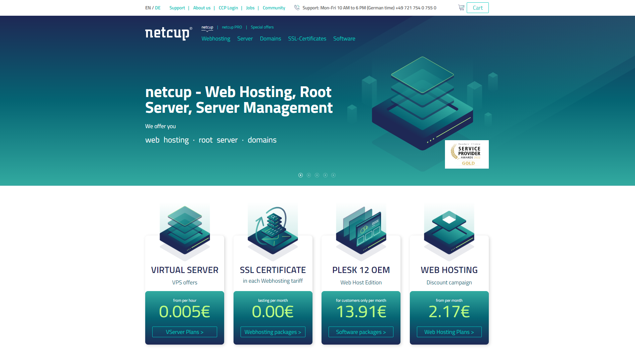The width and height of the screenshot is (635, 364).
Task: Click the SSL CERTIFICATE card title
Action: (x=273, y=270)
